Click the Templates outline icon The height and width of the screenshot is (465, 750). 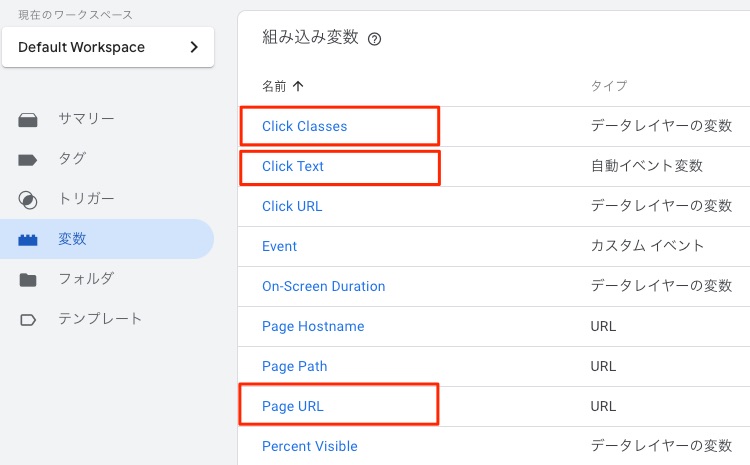click(x=28, y=320)
